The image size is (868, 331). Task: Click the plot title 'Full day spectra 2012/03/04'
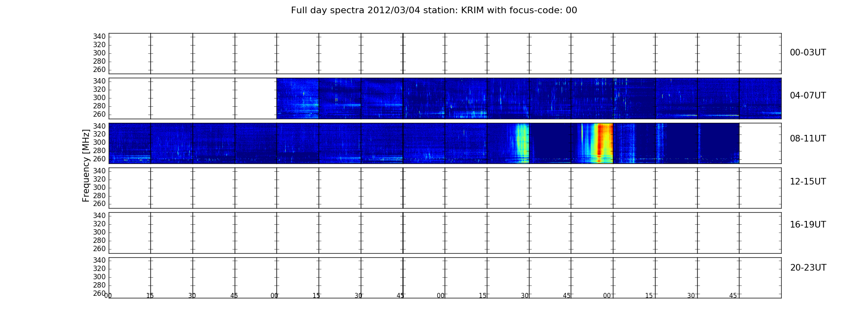[434, 10]
